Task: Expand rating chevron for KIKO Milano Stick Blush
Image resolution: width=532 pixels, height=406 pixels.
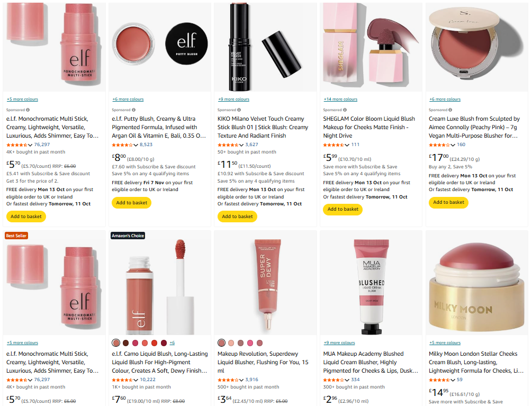Action: click(241, 145)
